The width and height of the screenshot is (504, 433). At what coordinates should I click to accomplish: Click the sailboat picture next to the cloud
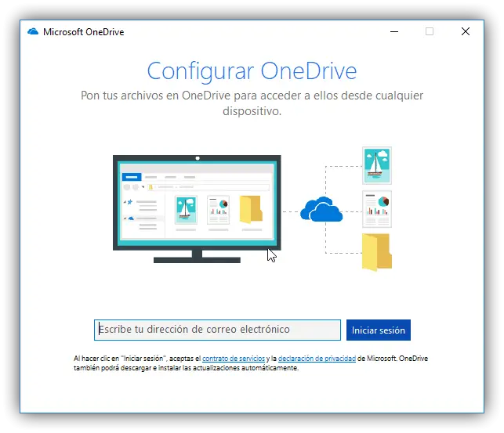coord(377,166)
